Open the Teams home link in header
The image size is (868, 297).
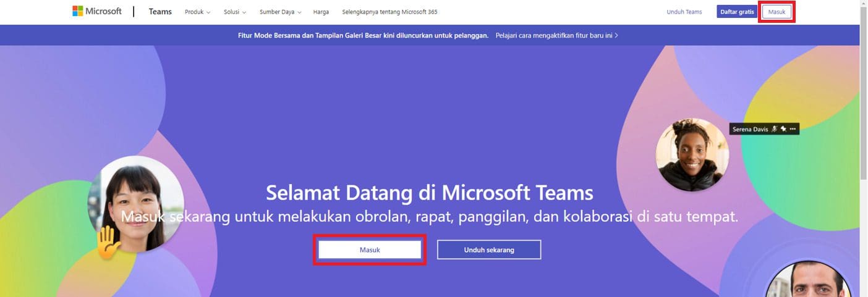160,12
